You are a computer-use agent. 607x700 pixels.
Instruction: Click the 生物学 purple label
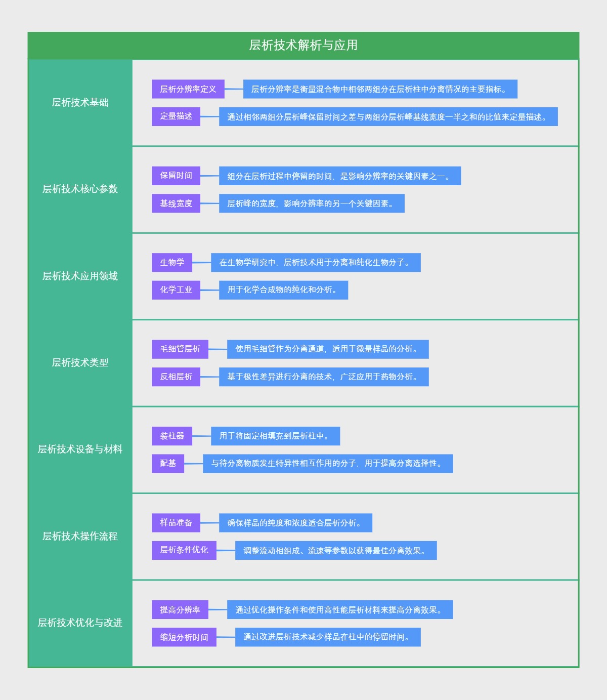click(172, 262)
